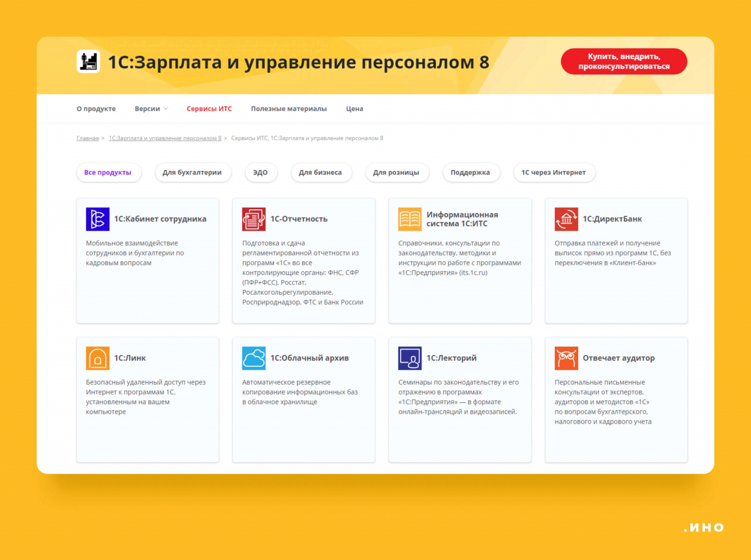The image size is (751, 560).
Task: Switch to the Сервисы ИТС section
Action: (209, 109)
